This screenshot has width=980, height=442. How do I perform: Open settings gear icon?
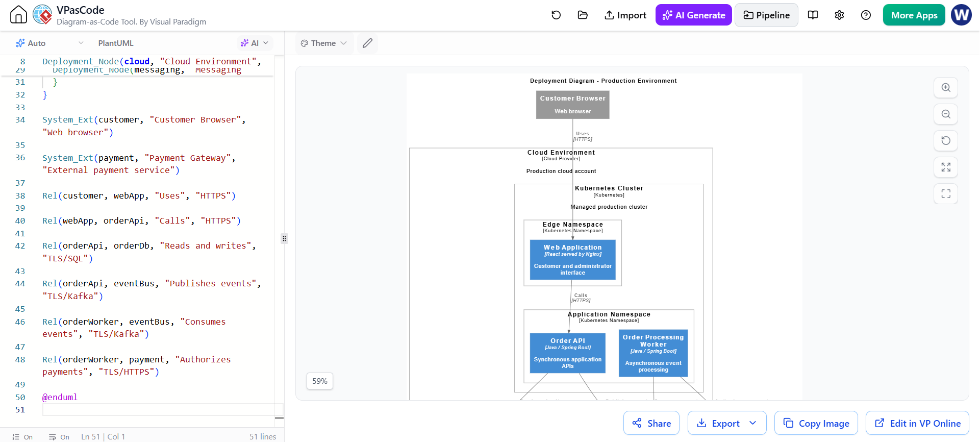839,15
